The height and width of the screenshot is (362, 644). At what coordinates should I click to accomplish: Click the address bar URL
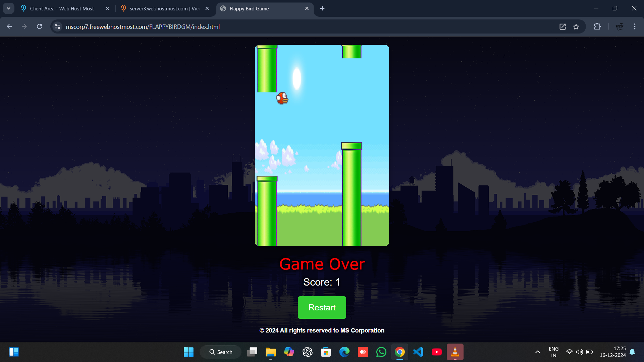click(x=143, y=27)
